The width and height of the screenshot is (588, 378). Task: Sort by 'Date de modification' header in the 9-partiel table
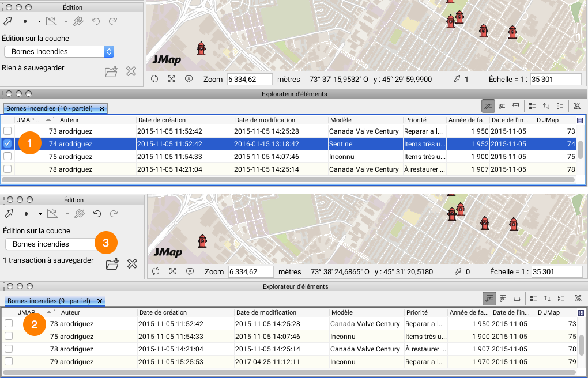[x=280, y=312]
